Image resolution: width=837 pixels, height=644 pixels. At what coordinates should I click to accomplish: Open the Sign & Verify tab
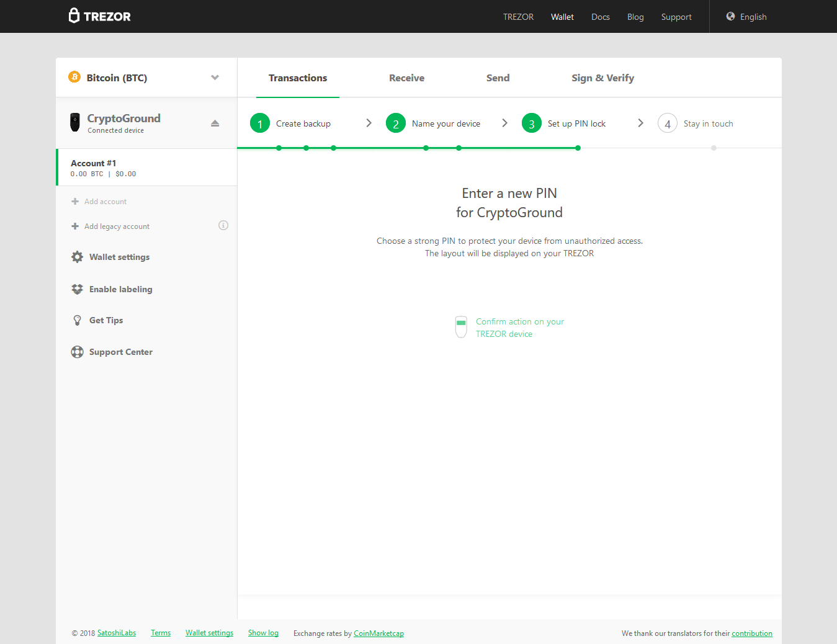602,78
